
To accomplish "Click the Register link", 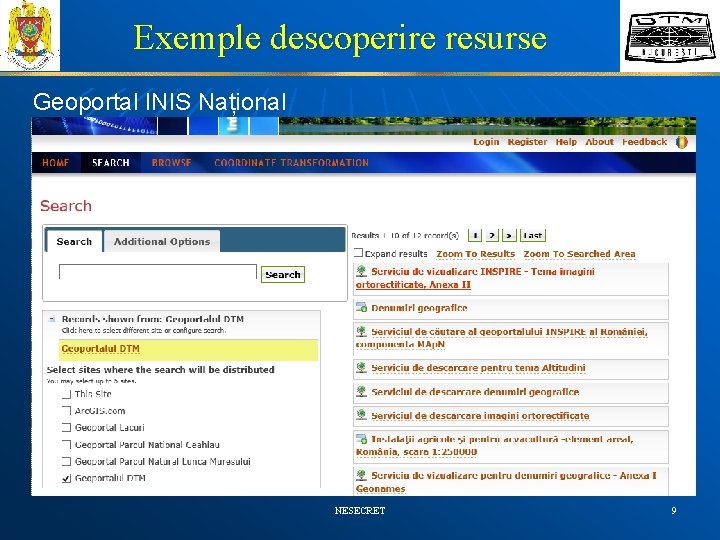I will click(527, 142).
